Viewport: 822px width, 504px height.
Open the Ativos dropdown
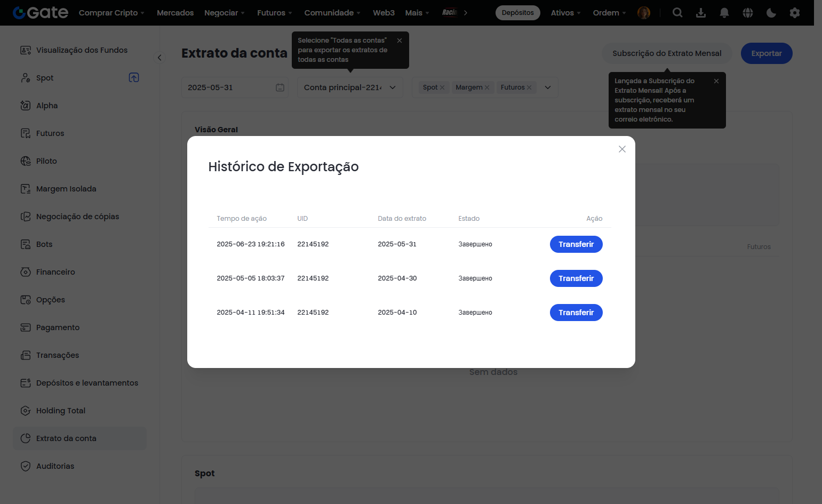[x=566, y=13]
